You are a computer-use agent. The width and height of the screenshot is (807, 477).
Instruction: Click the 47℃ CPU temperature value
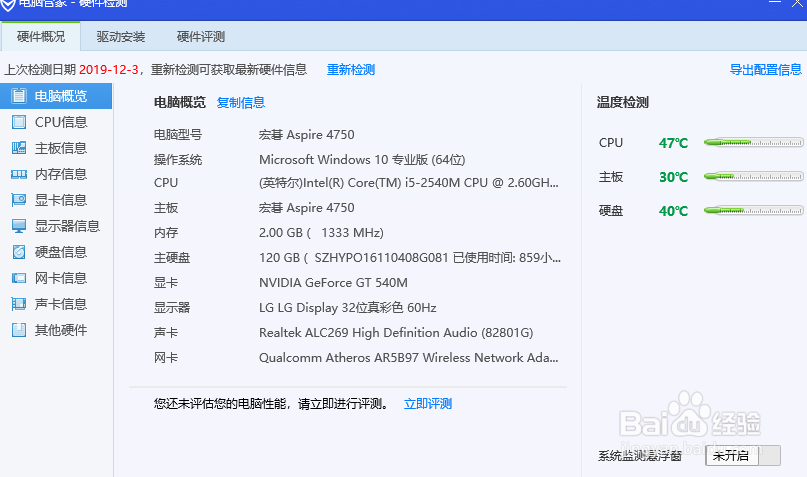(673, 143)
